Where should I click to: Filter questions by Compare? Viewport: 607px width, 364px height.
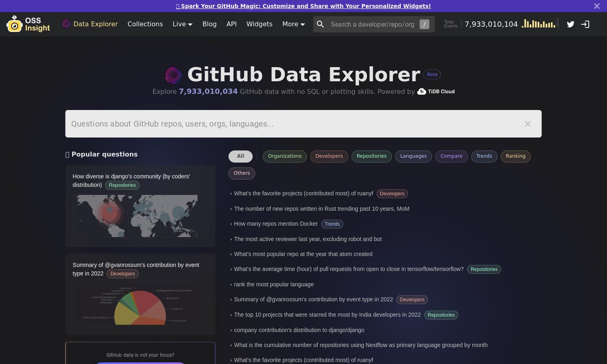point(452,156)
